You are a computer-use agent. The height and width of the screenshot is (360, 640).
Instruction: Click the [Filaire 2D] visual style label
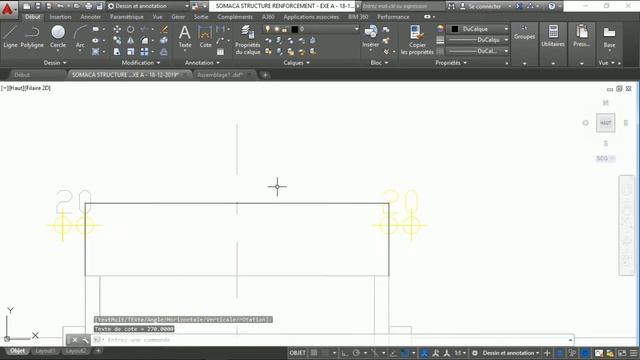[x=38, y=88]
